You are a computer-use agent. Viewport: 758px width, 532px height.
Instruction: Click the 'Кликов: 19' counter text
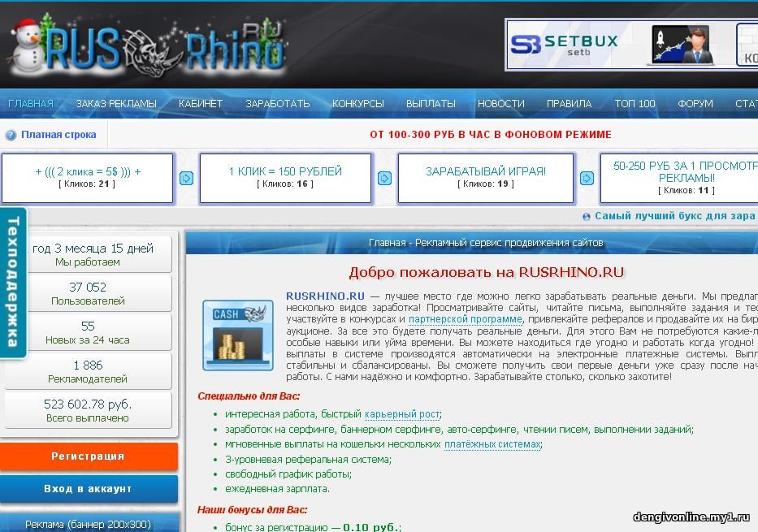click(x=486, y=184)
